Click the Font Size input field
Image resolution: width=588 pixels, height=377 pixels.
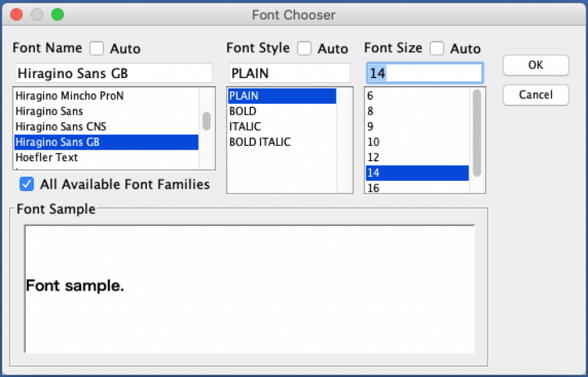click(x=424, y=73)
